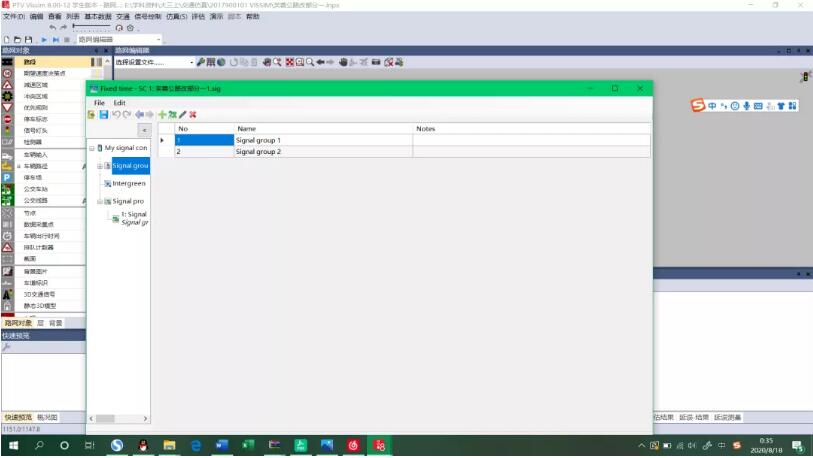Collapse the My signal control tree node
Image resolution: width=813 pixels, height=458 pixels.
coord(92,148)
